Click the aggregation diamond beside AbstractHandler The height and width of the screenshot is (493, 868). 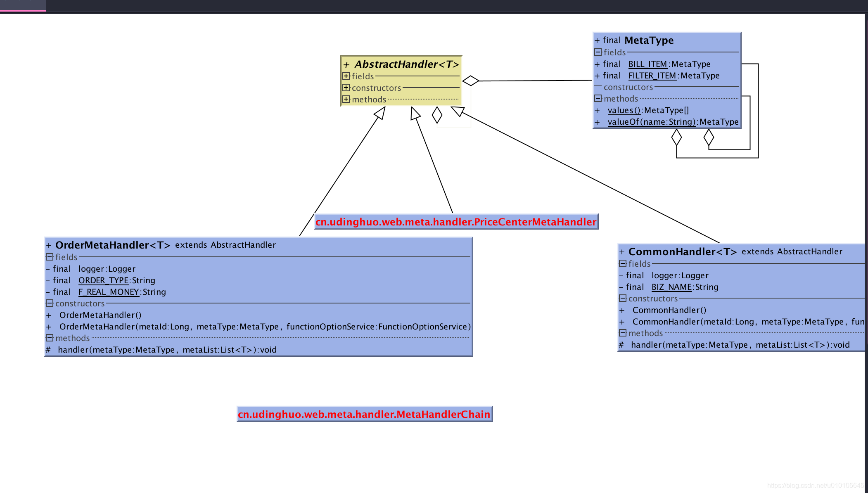point(471,81)
